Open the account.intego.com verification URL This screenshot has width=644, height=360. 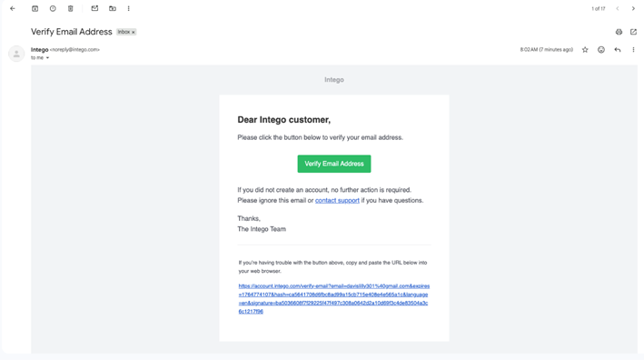(x=334, y=299)
